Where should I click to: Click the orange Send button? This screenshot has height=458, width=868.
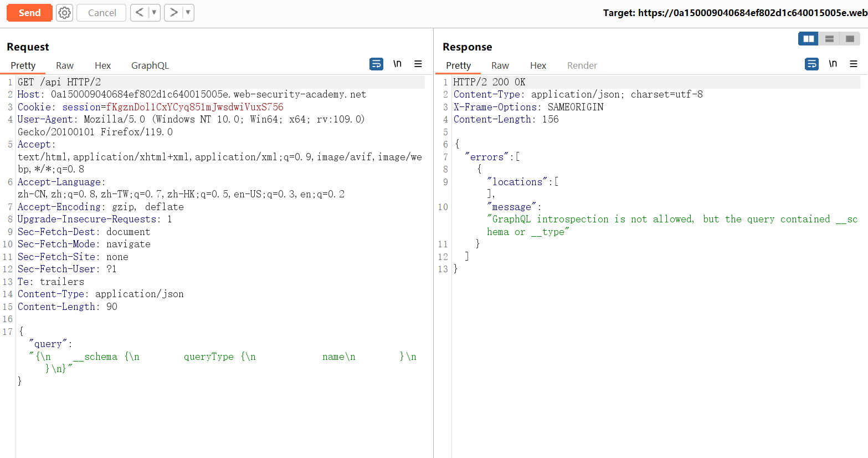29,13
